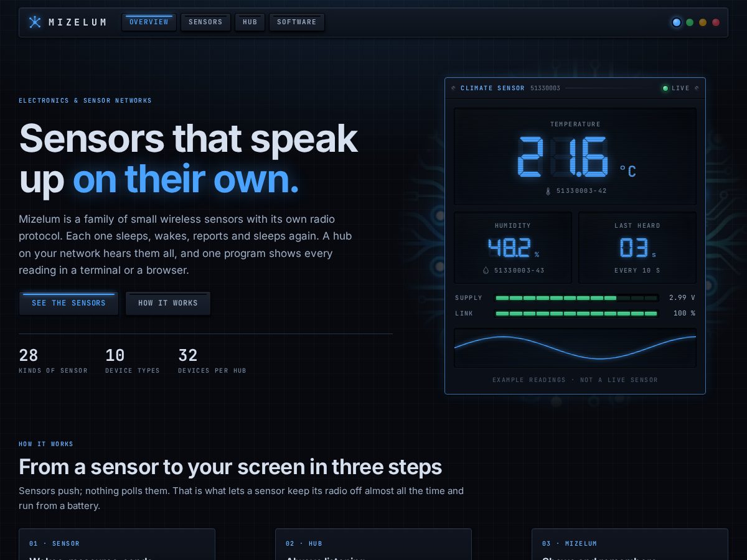Click the 21.6 temperature reading
This screenshot has width=747, height=560.
(563, 157)
